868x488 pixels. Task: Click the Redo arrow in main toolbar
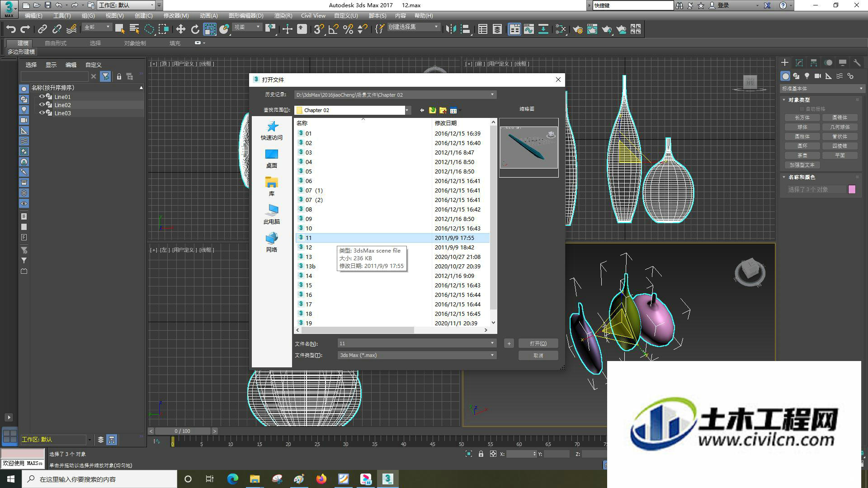pos(25,29)
